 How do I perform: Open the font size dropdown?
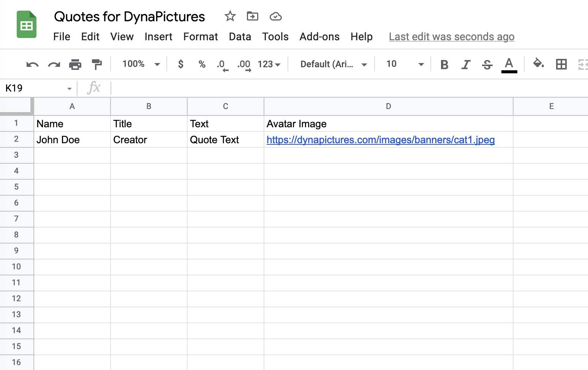coord(403,64)
